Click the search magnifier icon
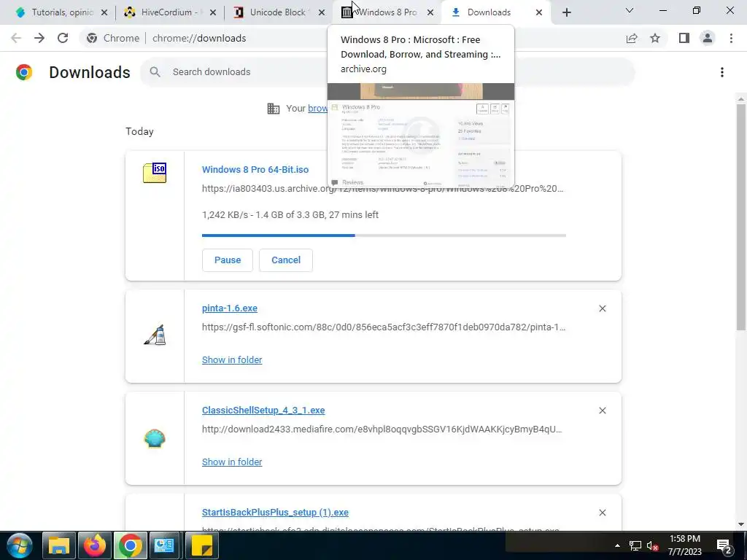Screen dimensions: 747x560 (x=155, y=72)
